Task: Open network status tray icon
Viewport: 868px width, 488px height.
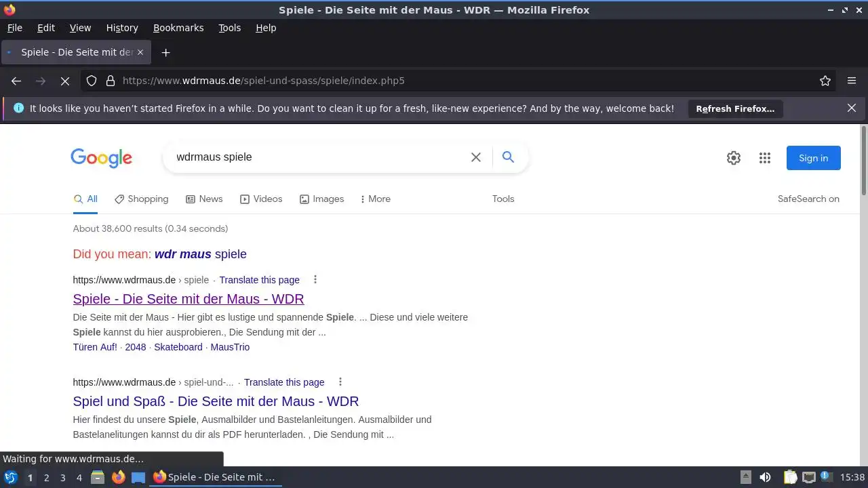Action: pyautogui.click(x=808, y=477)
